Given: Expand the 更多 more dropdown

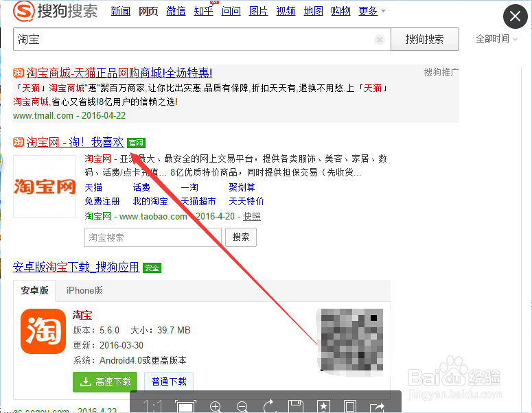Looking at the screenshot, I should pos(372,11).
